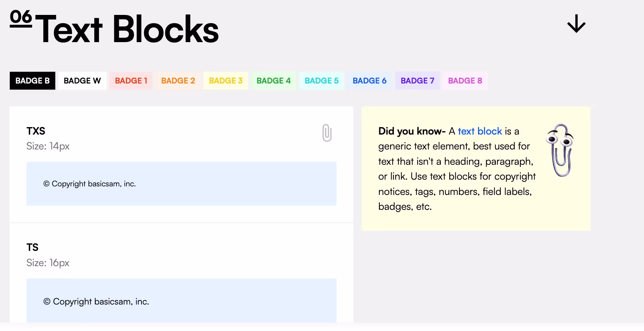Click the green BADGE 4 badge
This screenshot has width=644, height=331.
pos(274,81)
